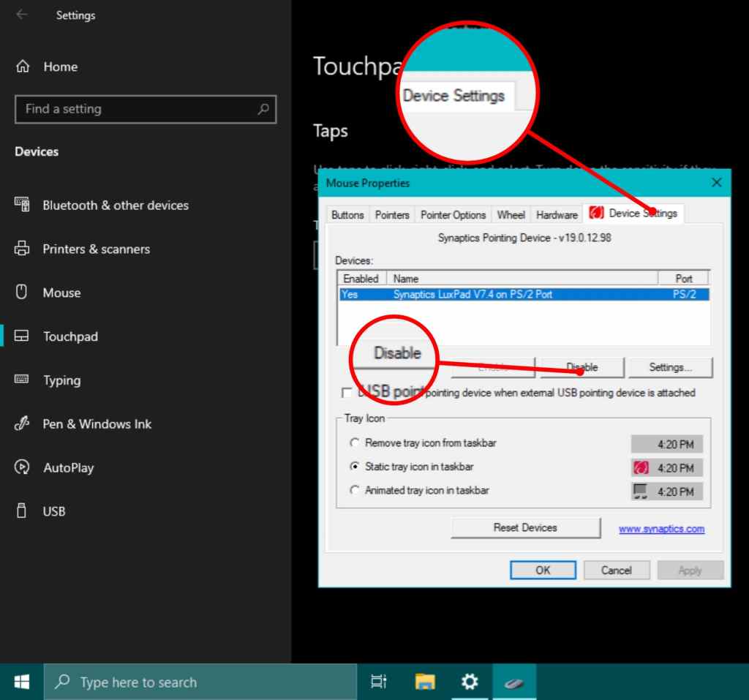Open the AutoPlay settings icon
This screenshot has width=749, height=700.
pos(22,467)
